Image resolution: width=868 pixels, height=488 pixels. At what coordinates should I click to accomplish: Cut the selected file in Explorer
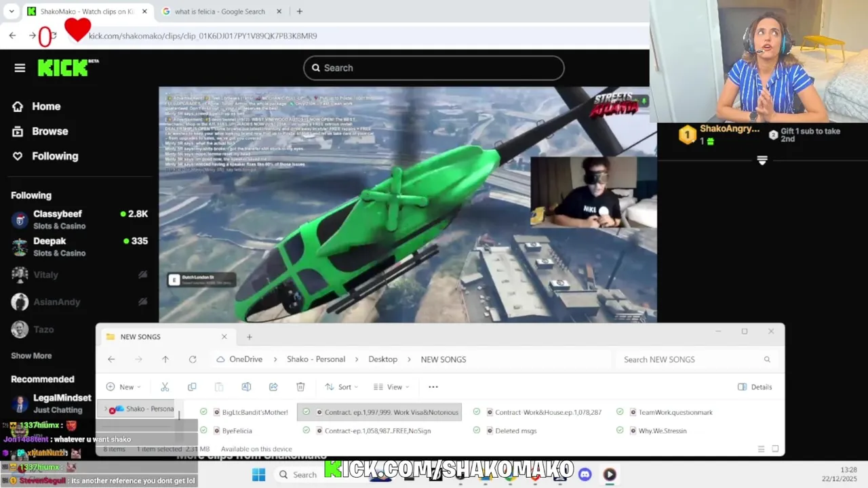coord(165,387)
